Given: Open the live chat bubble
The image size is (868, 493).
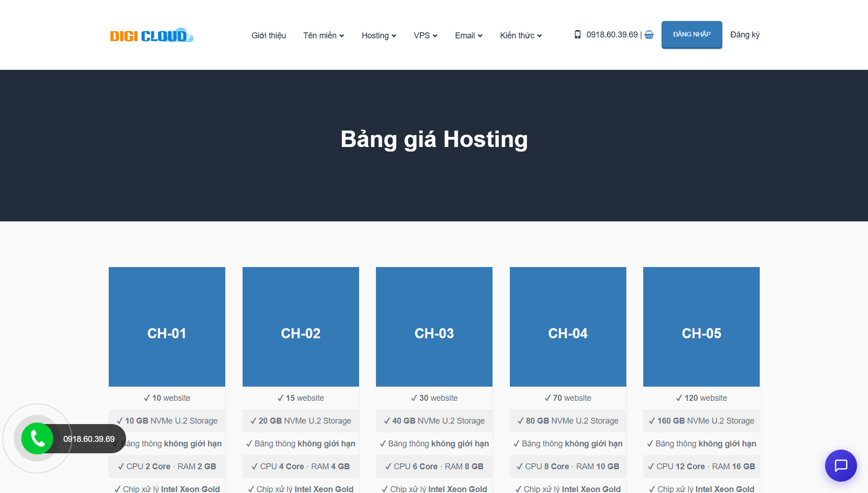Looking at the screenshot, I should [x=841, y=466].
